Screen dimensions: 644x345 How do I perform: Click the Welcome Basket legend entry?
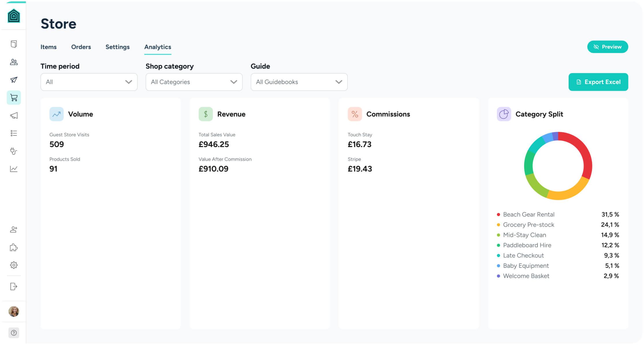[x=558, y=276]
